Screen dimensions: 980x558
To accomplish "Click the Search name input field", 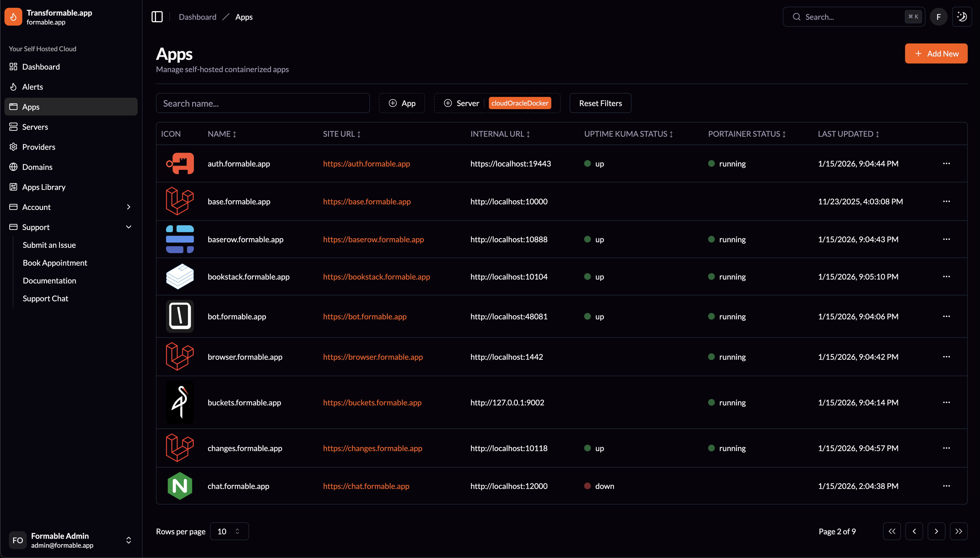I will pos(263,103).
